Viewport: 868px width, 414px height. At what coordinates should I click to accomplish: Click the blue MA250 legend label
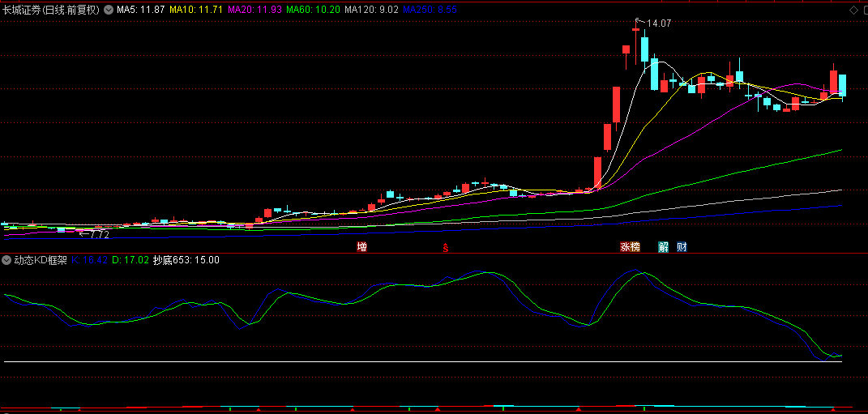(430, 10)
